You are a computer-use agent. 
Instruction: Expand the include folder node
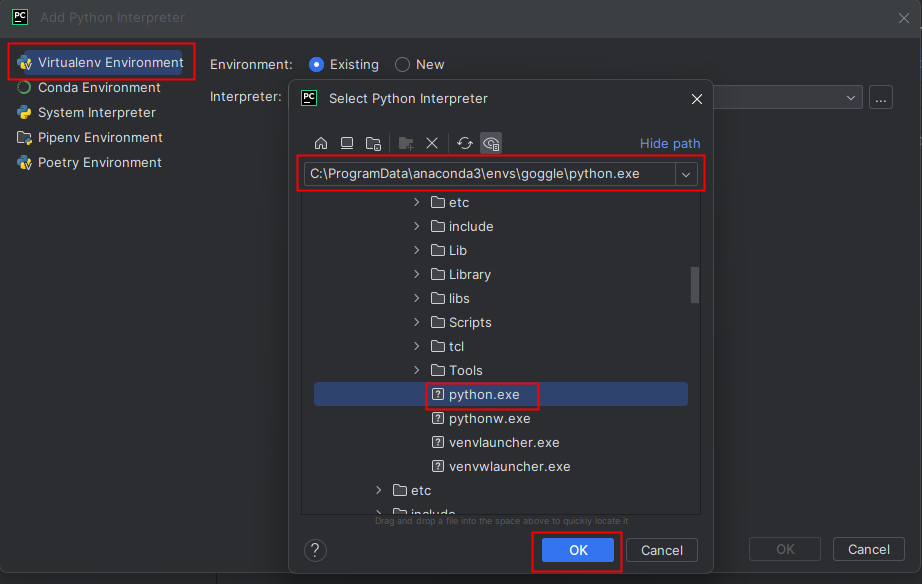tap(417, 226)
